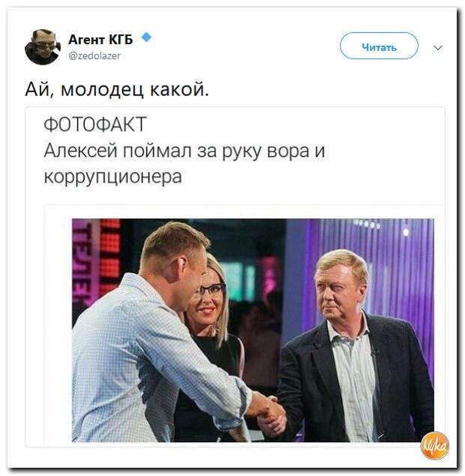Open the chevron menu beside Читать
The height and width of the screenshot is (476, 465).
438,48
